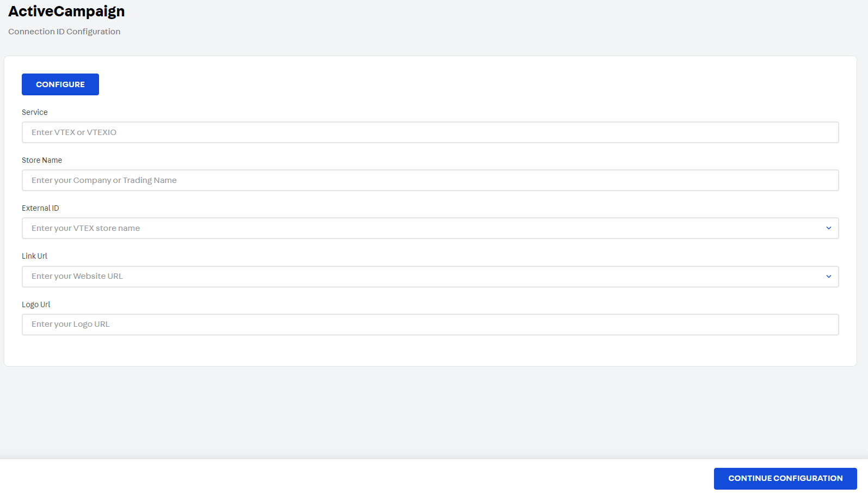Open the Link Url dropdown arrow
The width and height of the screenshot is (868, 494).
[x=828, y=277]
